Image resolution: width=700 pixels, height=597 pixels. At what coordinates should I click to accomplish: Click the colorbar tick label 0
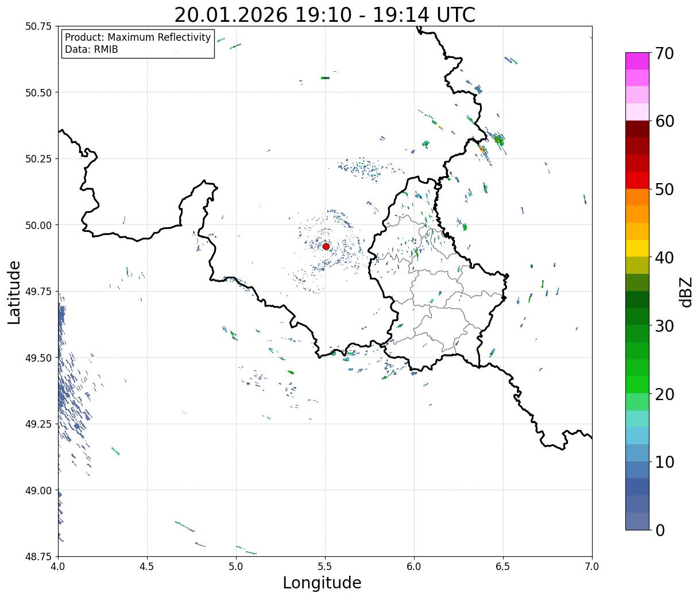point(659,530)
